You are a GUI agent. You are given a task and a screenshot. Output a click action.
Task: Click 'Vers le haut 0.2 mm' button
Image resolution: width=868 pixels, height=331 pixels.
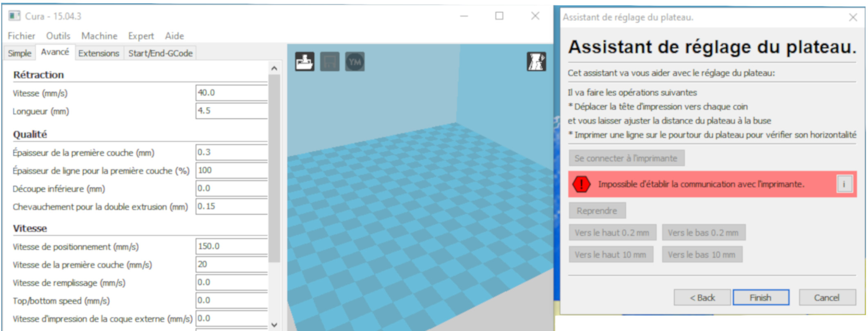[612, 233]
